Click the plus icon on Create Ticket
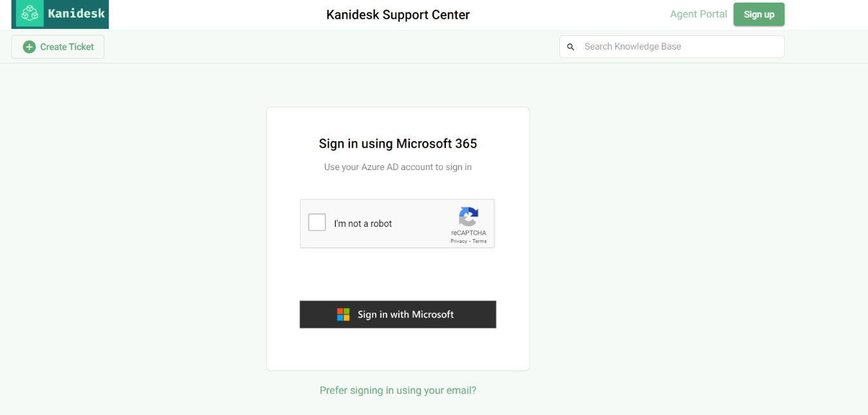 tap(29, 46)
